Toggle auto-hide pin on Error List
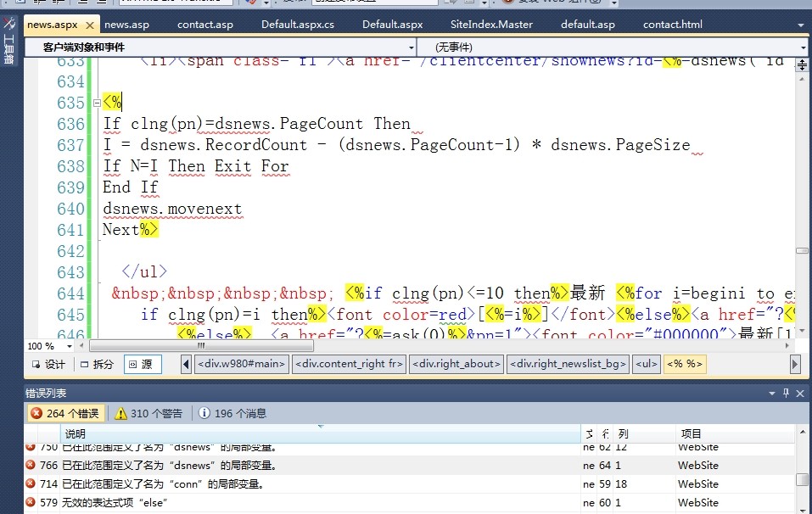This screenshot has width=812, height=514. [786, 394]
